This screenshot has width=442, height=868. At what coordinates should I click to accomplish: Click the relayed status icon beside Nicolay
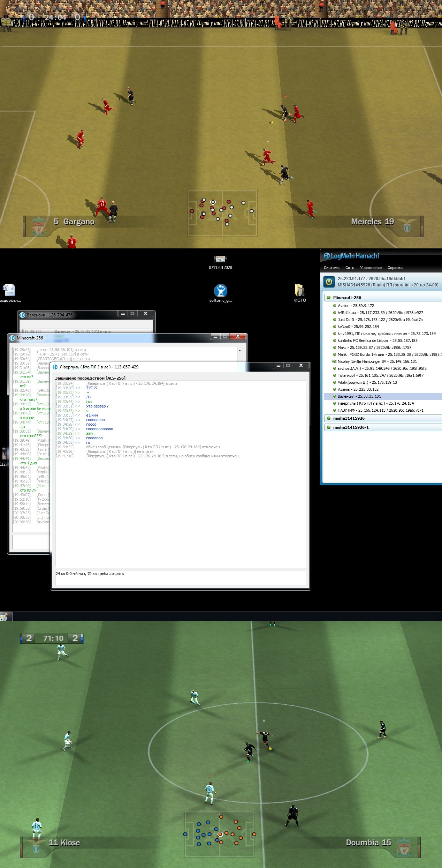pyautogui.click(x=335, y=361)
